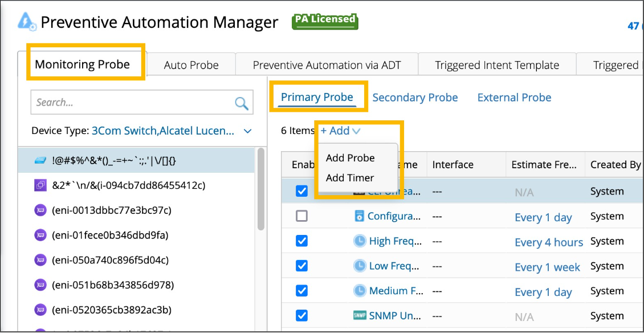Select Add Probe from the menu
The height and width of the screenshot is (333, 644).
pos(350,158)
